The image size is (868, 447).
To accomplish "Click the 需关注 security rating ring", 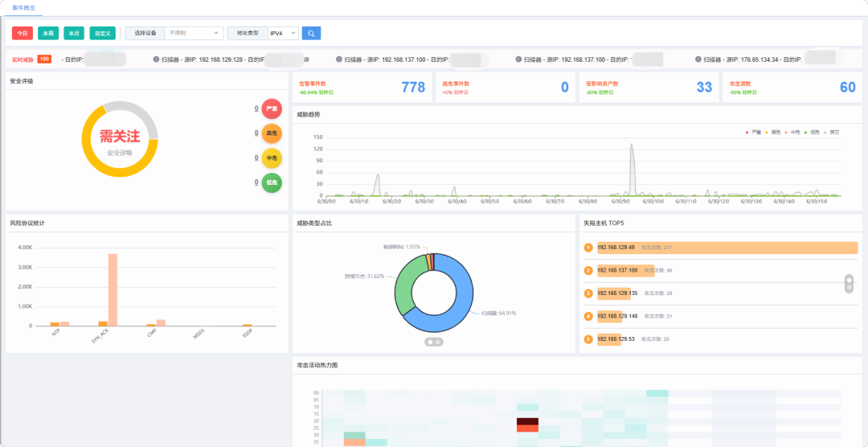I will point(120,139).
